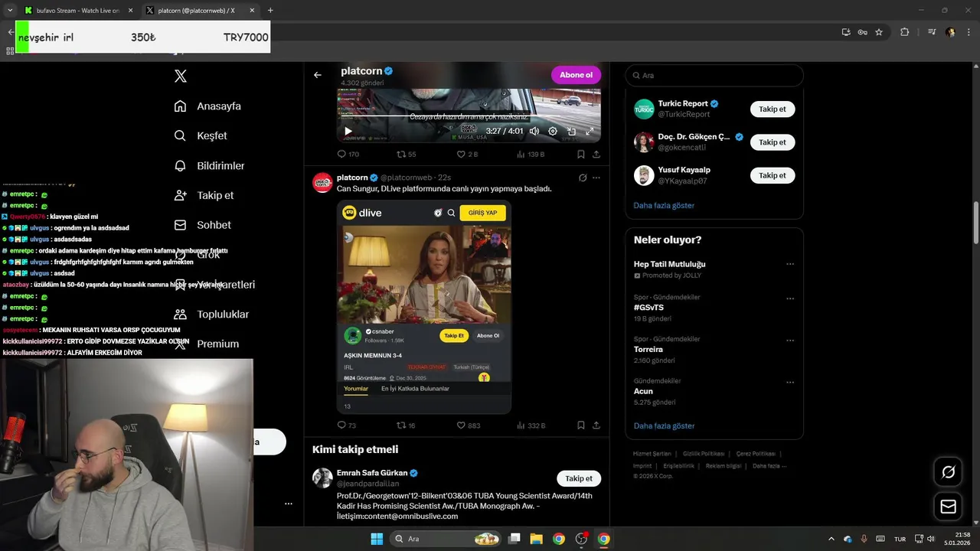Viewport: 980px width, 551px height.
Task: Open Chrome extensions puzzle icon
Action: pos(904,32)
